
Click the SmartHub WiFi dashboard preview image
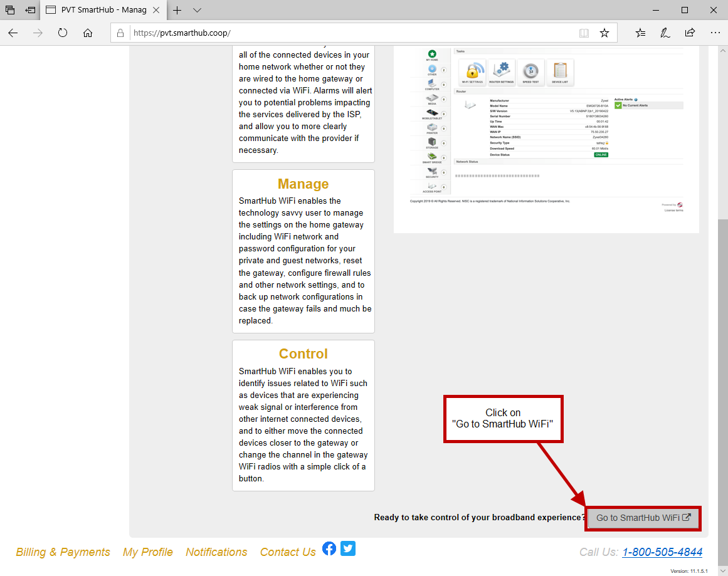click(546, 139)
